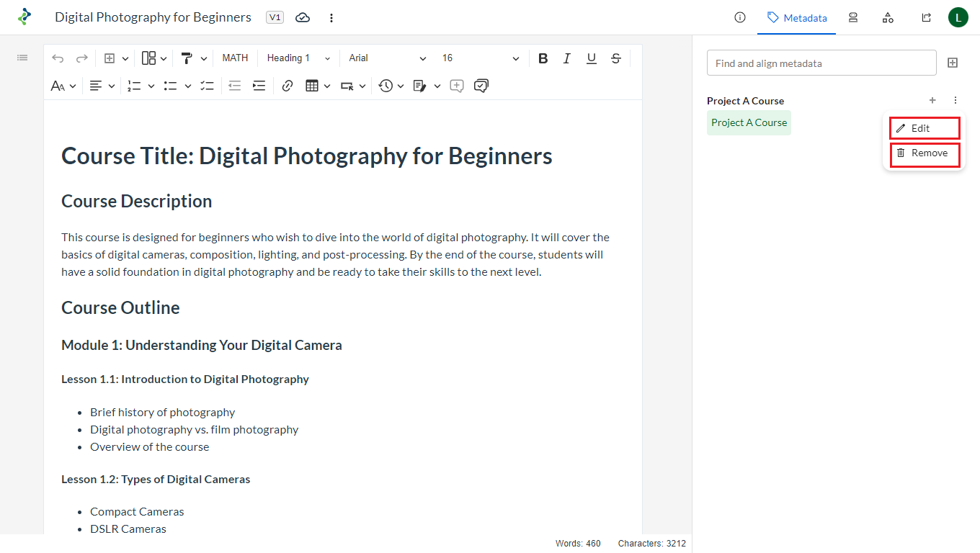Select Edit from the metadata menu
The height and width of the screenshot is (553, 980).
pos(925,128)
